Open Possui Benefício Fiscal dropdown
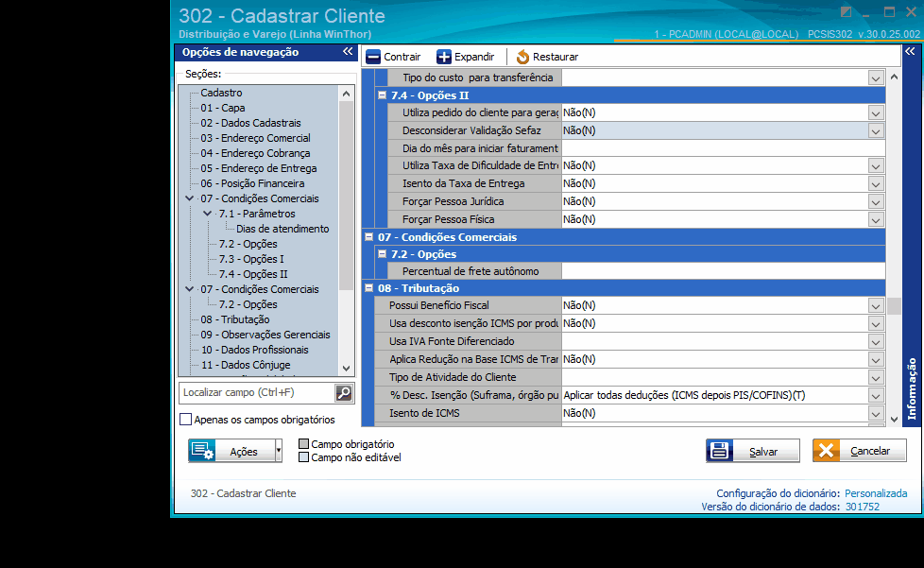This screenshot has width=924, height=568. coord(876,306)
